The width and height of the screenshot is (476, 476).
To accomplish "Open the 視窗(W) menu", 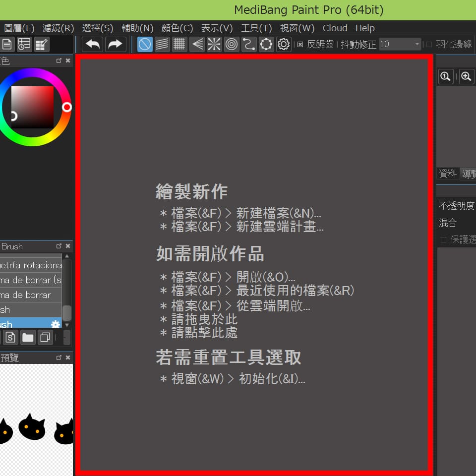I will click(297, 28).
